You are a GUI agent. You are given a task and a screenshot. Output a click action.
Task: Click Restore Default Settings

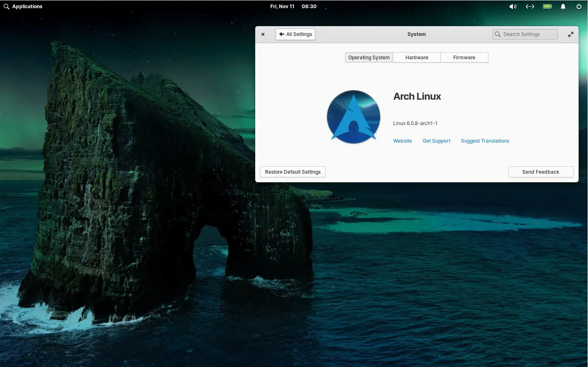coord(292,172)
